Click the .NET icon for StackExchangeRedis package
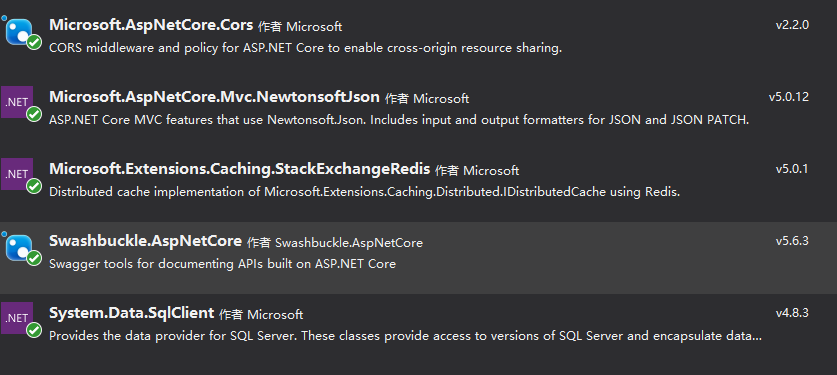 click(x=17, y=174)
